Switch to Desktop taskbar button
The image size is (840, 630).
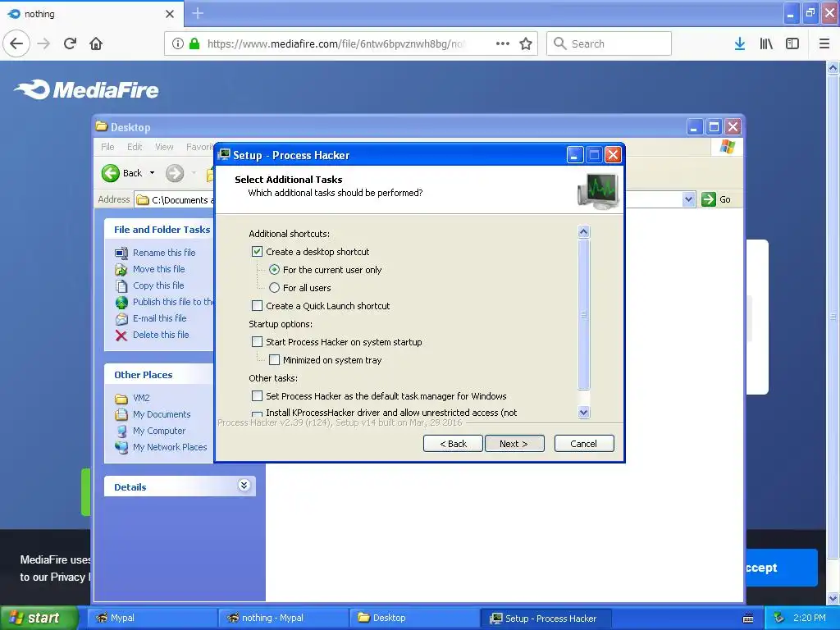coord(414,618)
